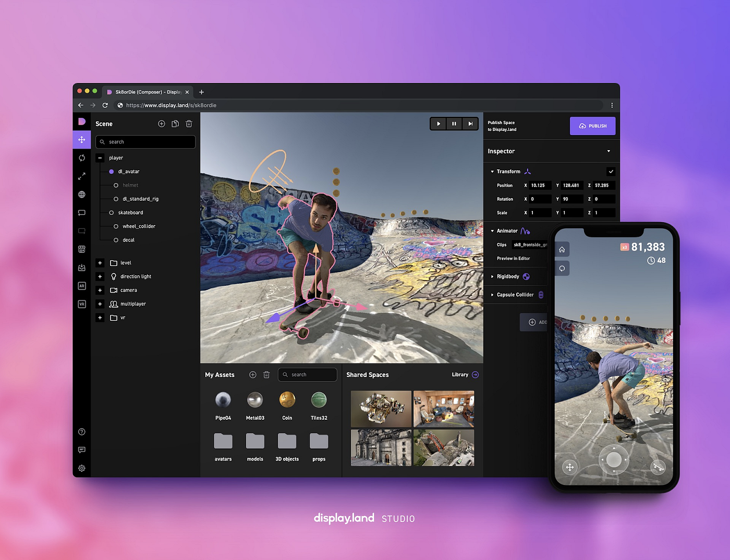Viewport: 730px width, 560px height.
Task: Tap joystick control on phone
Action: (614, 460)
